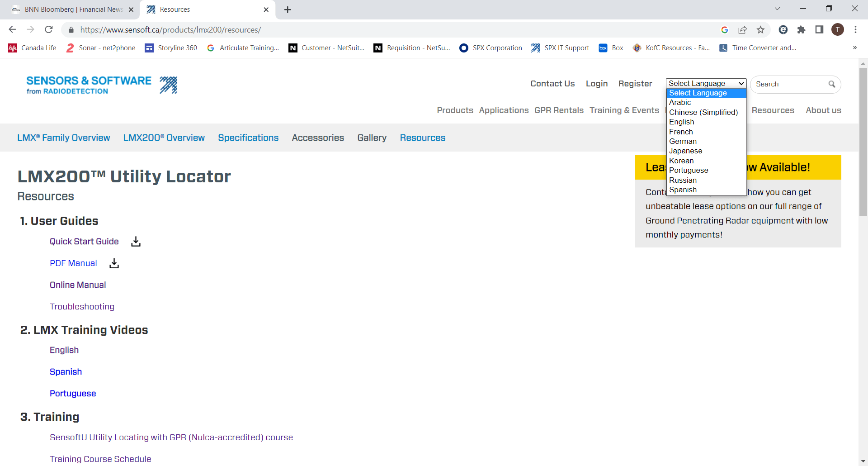The height and width of the screenshot is (466, 868).
Task: Open LMX Family Overview tab
Action: [64, 138]
